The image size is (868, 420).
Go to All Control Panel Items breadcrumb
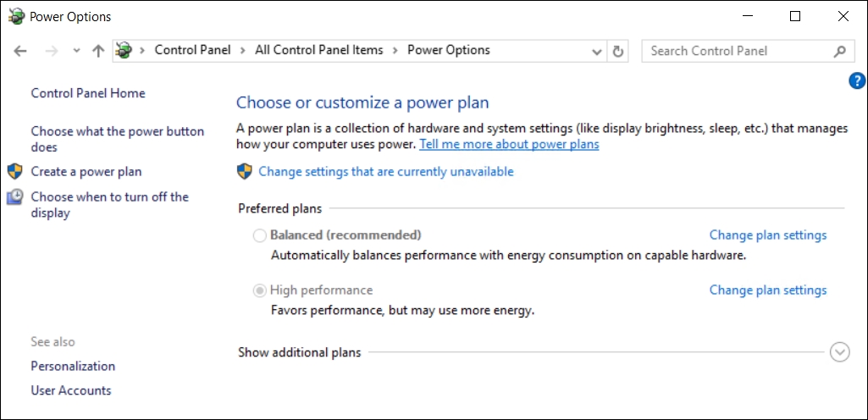[318, 50]
